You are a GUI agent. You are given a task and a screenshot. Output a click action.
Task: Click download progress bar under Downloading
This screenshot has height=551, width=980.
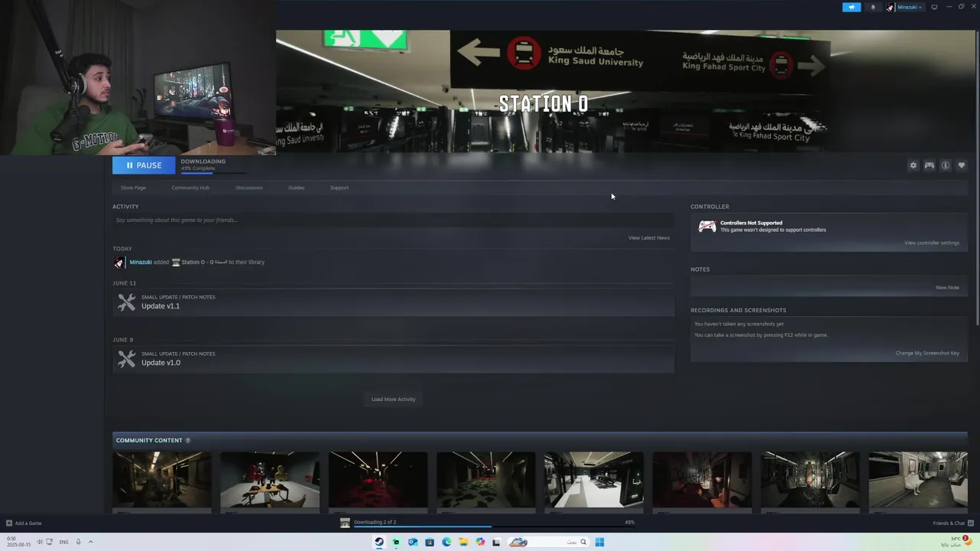[x=214, y=173]
